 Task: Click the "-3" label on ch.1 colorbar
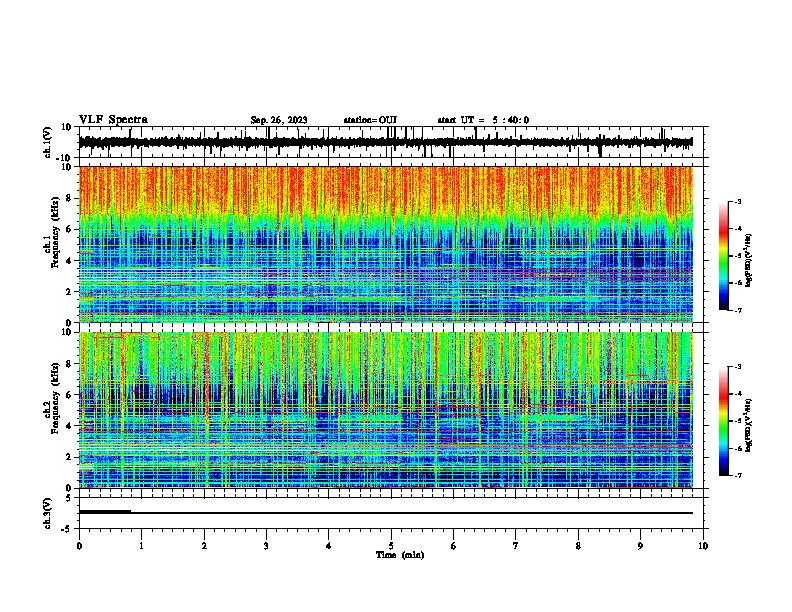pos(737,201)
